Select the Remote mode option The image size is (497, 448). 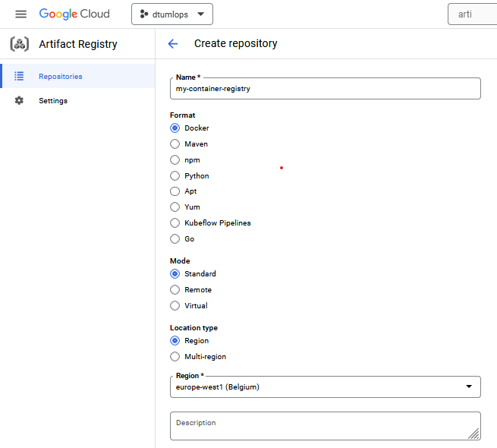175,290
